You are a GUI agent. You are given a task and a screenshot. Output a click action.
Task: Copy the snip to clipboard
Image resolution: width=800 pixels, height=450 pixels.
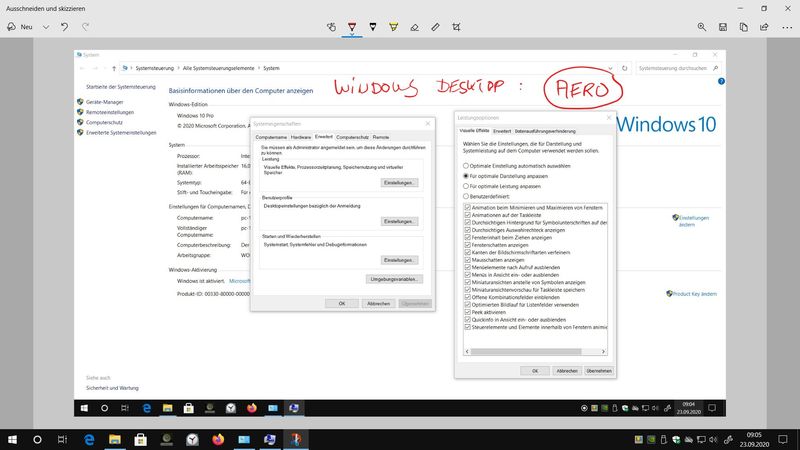point(744,27)
